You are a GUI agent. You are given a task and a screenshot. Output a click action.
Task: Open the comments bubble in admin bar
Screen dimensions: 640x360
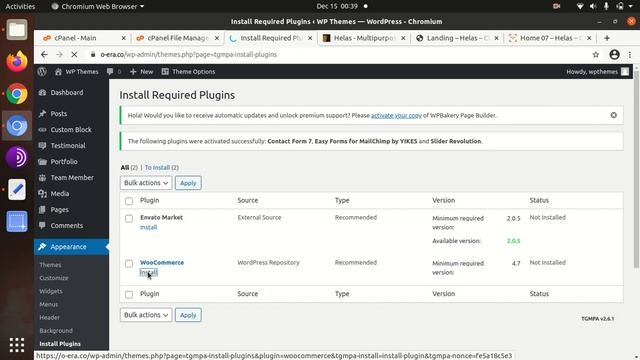point(113,71)
